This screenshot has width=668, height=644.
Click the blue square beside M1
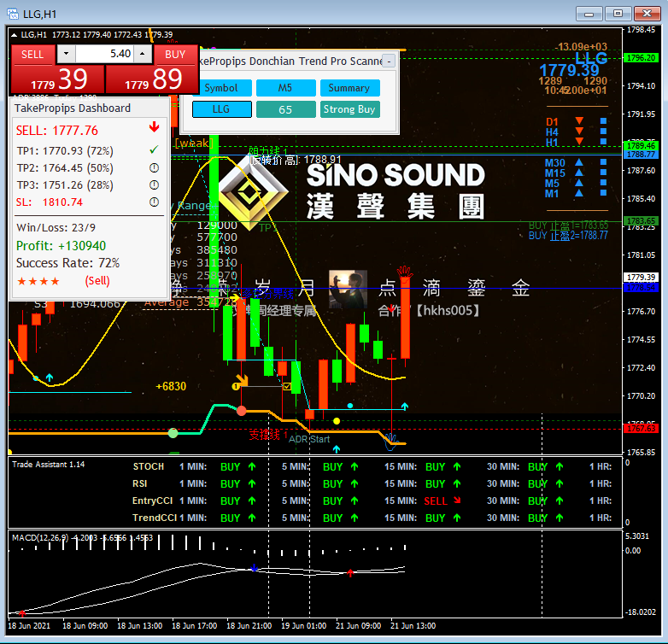click(603, 192)
